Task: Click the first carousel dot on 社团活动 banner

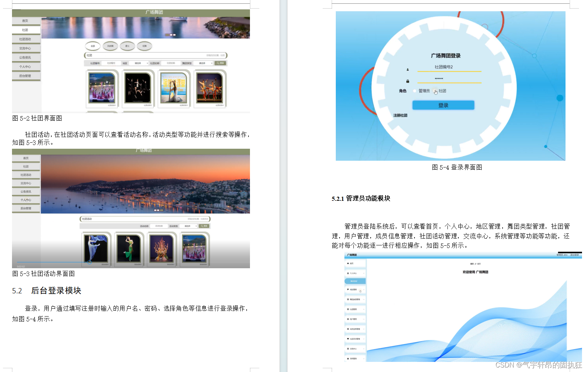Action: (155, 210)
